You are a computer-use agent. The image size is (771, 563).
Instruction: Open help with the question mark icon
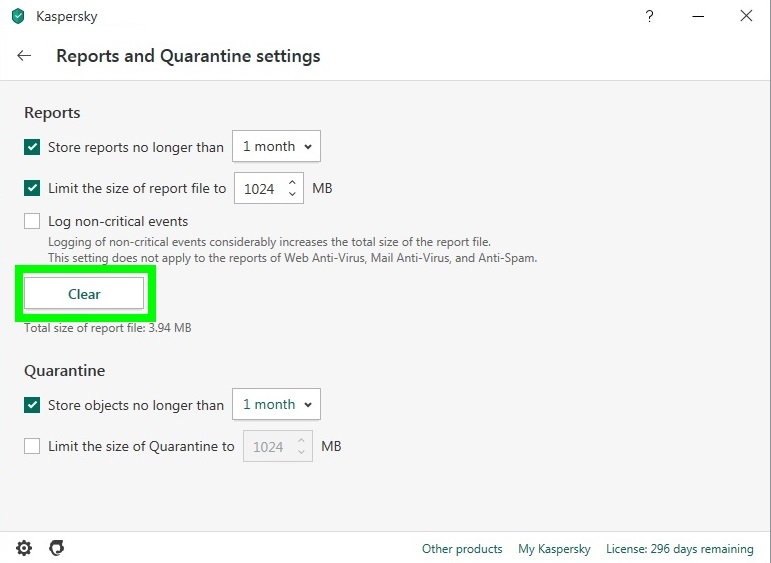pos(650,16)
